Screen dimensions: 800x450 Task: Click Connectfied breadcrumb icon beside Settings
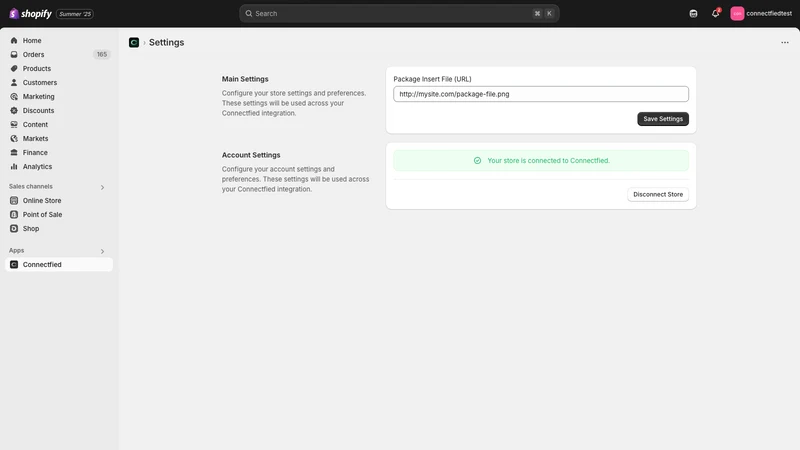click(x=134, y=42)
